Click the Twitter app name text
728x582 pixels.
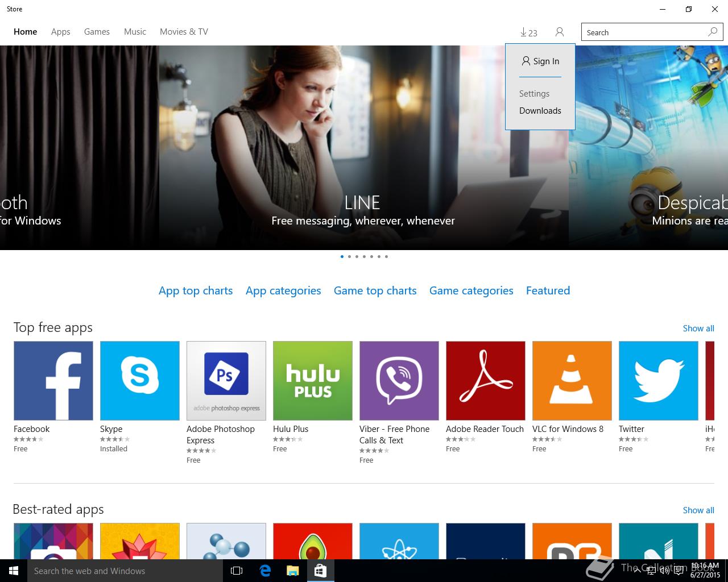(x=631, y=429)
